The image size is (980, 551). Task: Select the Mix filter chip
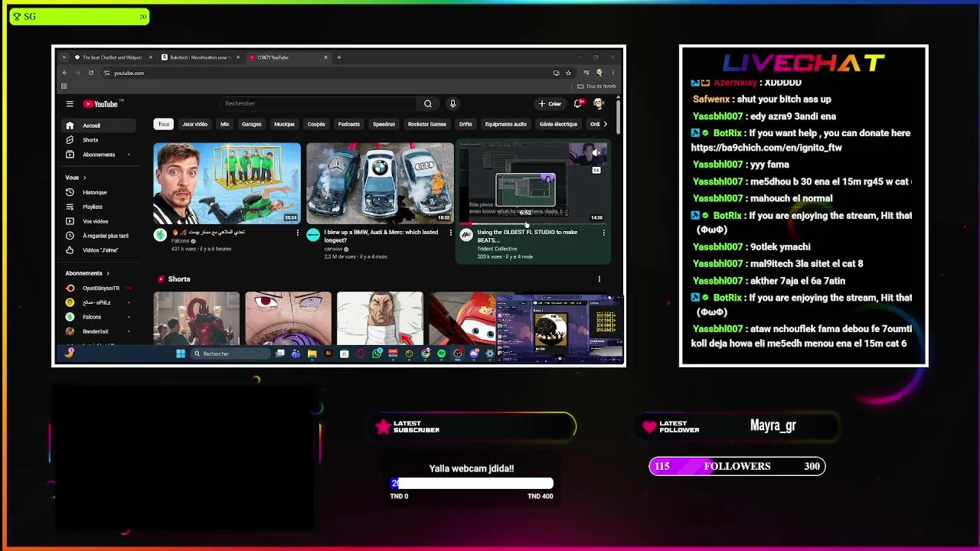click(x=224, y=124)
